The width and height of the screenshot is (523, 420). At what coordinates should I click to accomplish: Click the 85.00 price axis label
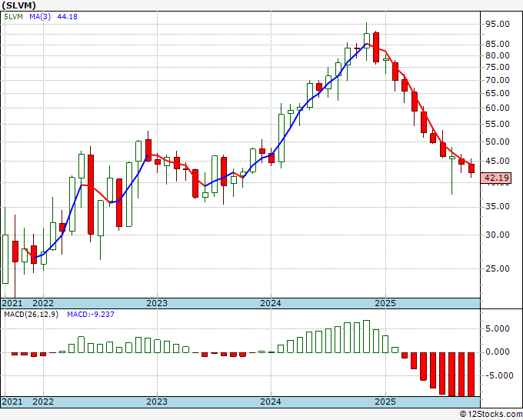pyautogui.click(x=498, y=44)
